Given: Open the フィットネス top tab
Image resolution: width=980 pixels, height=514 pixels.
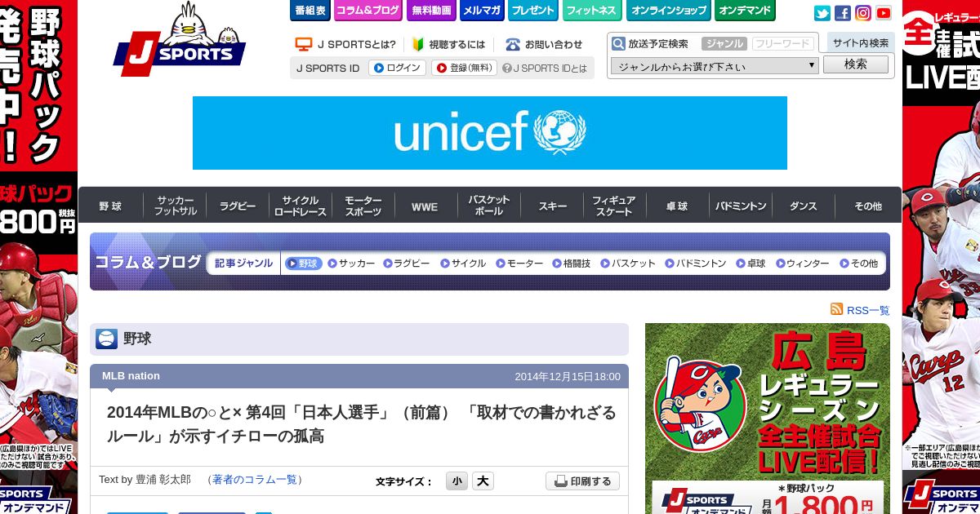Looking at the screenshot, I should [592, 11].
